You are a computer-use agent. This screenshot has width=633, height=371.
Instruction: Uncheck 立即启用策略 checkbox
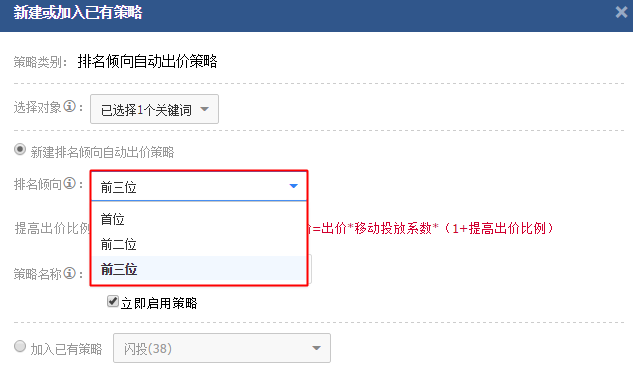point(113,301)
